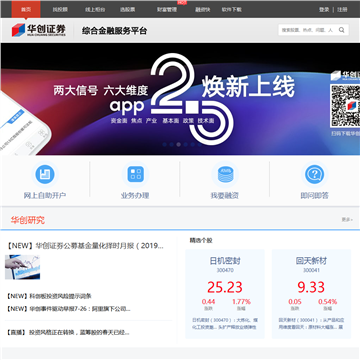Click the 300470 stock code
Viewport: 360px width, 360px height.
(x=225, y=270)
